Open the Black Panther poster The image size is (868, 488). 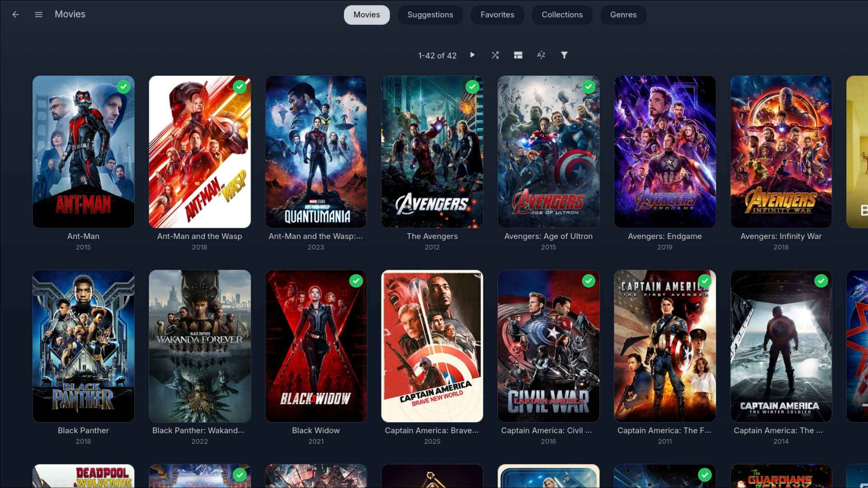click(x=84, y=346)
